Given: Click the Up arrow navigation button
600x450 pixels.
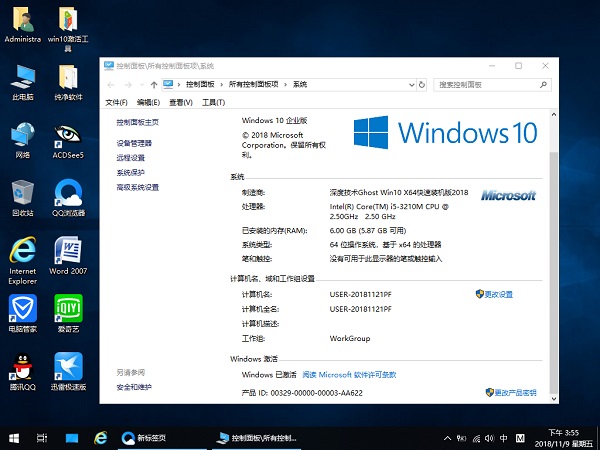Looking at the screenshot, I should click(x=151, y=85).
